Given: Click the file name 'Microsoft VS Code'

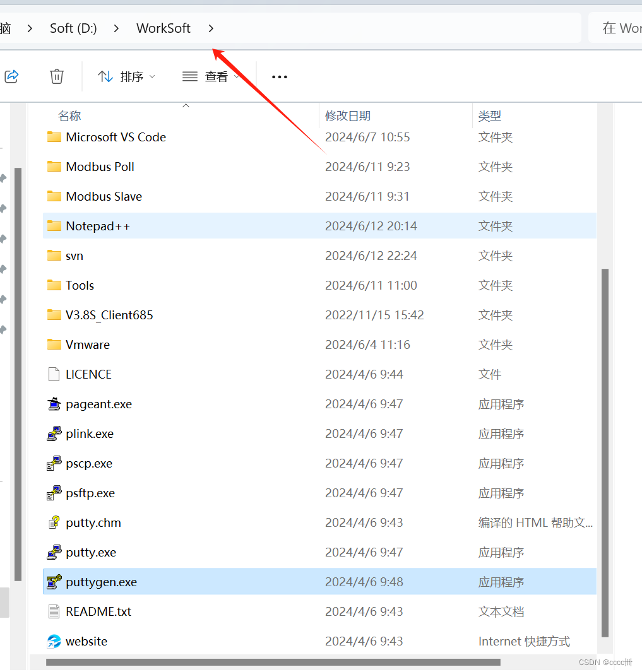Looking at the screenshot, I should point(116,137).
